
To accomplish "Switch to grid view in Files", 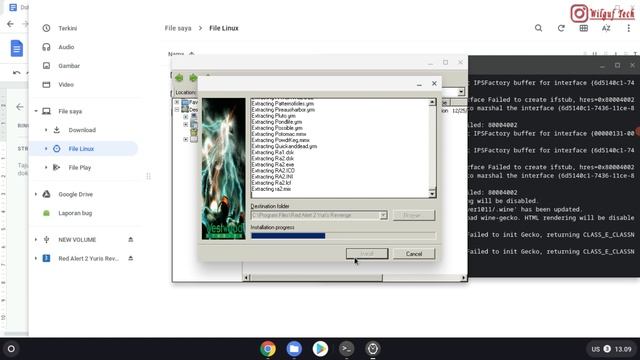I will click(584, 28).
